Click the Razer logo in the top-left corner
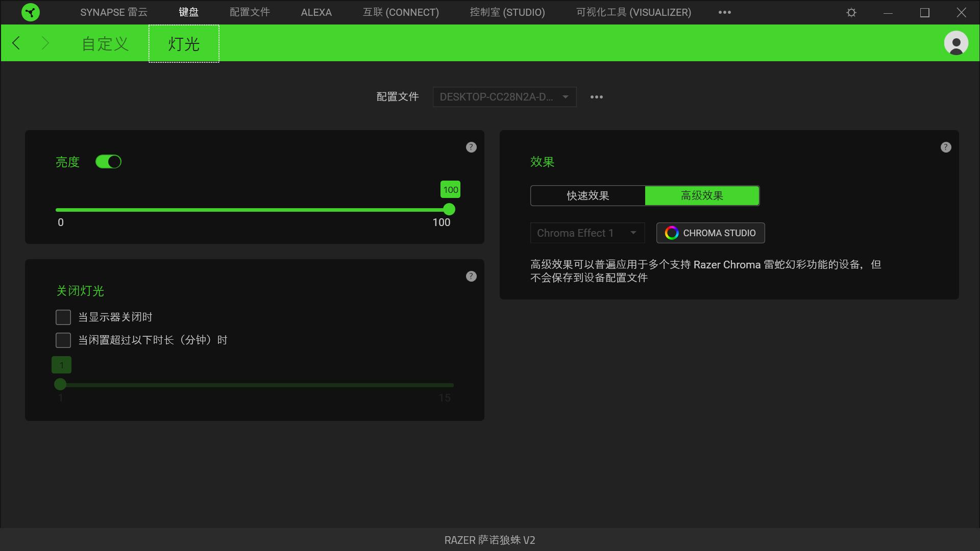 pyautogui.click(x=31, y=12)
